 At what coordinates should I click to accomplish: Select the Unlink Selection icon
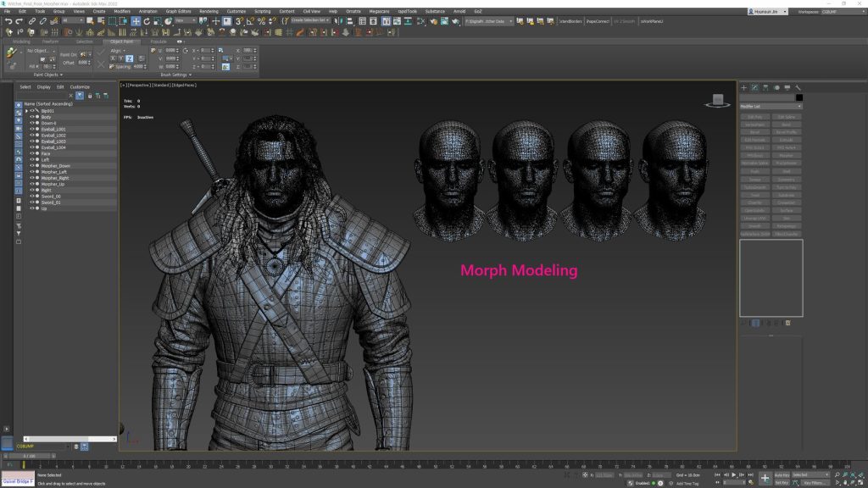pos(42,21)
